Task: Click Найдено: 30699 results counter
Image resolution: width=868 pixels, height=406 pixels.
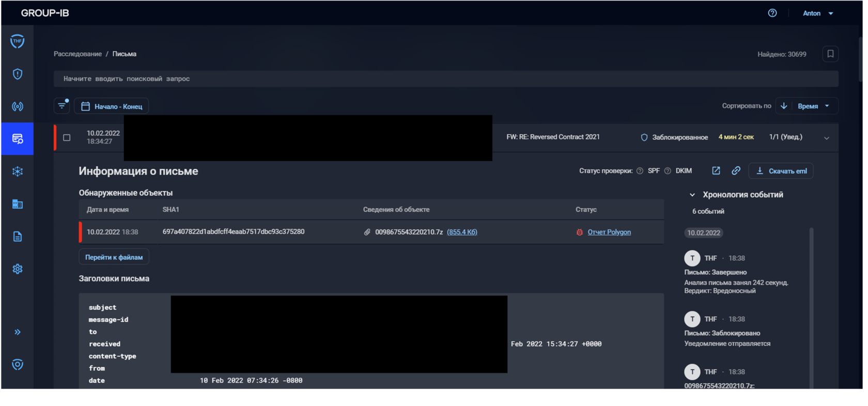Action: tap(782, 54)
